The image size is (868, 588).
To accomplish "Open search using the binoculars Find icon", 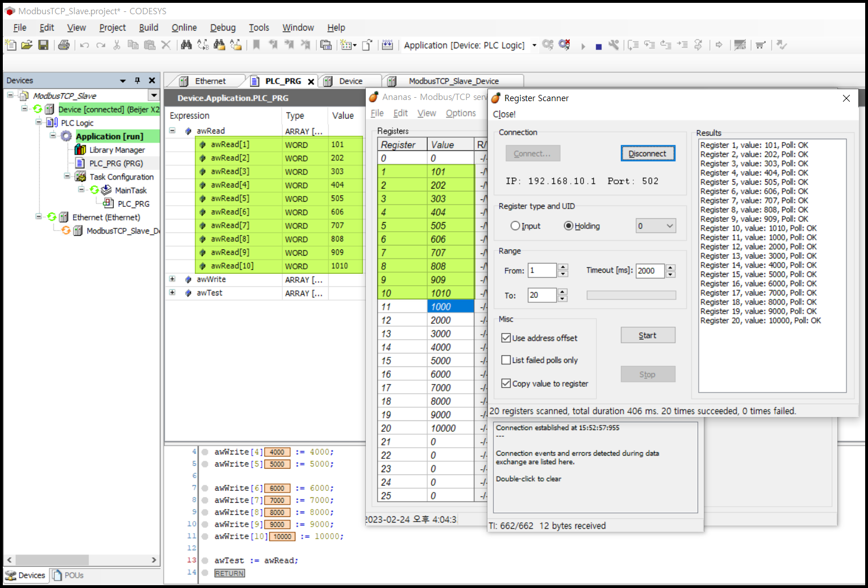I will [187, 45].
